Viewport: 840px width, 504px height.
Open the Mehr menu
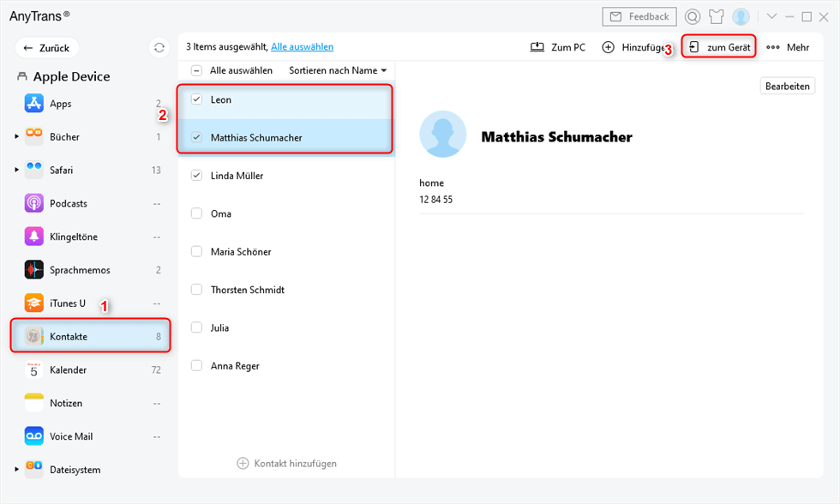(788, 47)
